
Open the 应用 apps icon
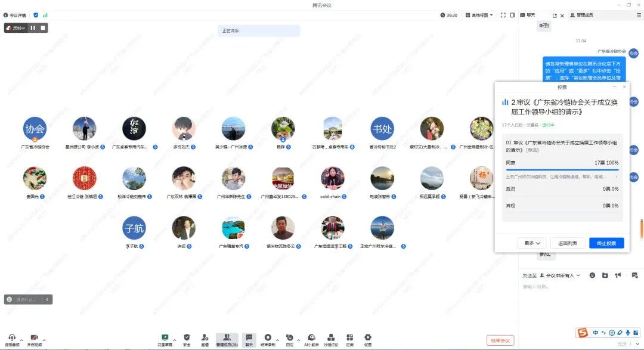pos(349,340)
